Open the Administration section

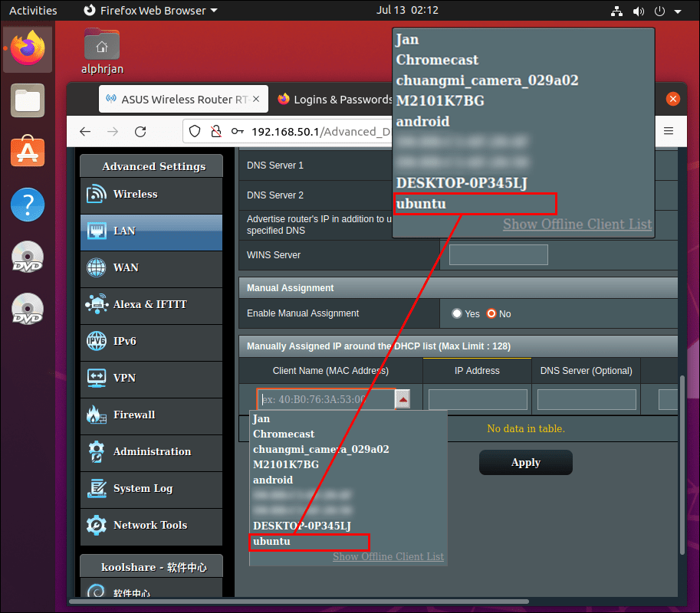coord(150,452)
